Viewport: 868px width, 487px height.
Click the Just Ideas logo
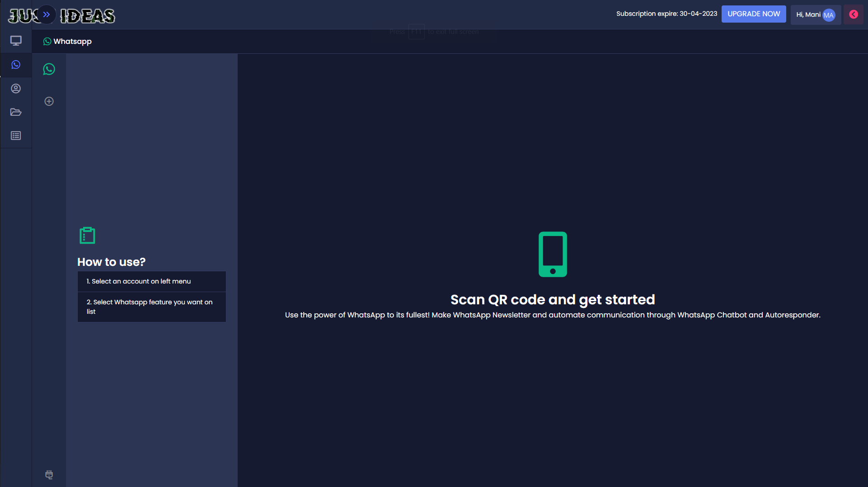pos(62,16)
